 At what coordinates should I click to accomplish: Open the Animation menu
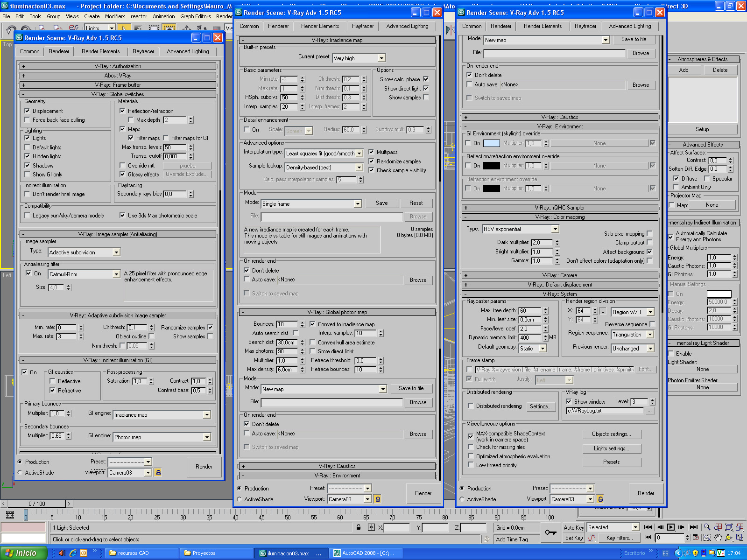point(164,16)
